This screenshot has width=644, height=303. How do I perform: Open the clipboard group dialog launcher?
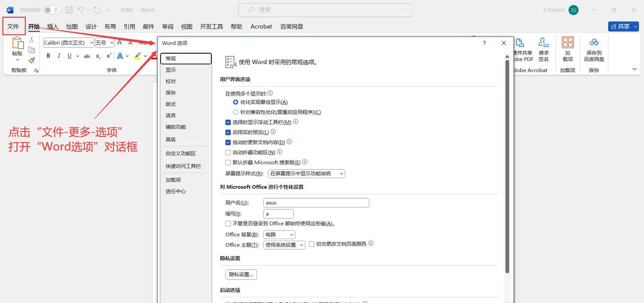[x=36, y=71]
